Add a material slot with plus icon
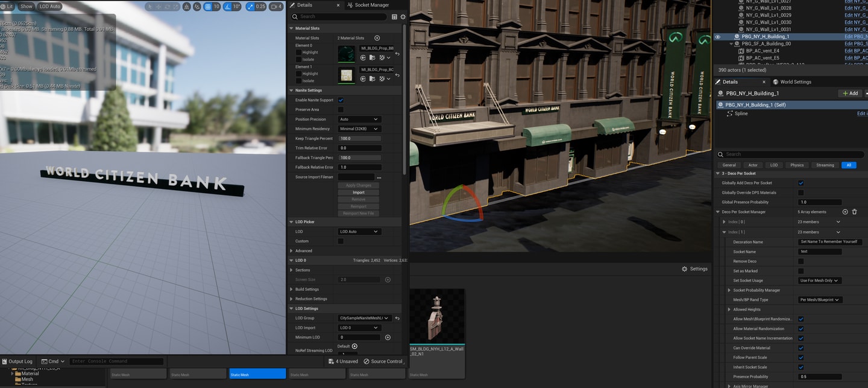868x388 pixels. [377, 38]
